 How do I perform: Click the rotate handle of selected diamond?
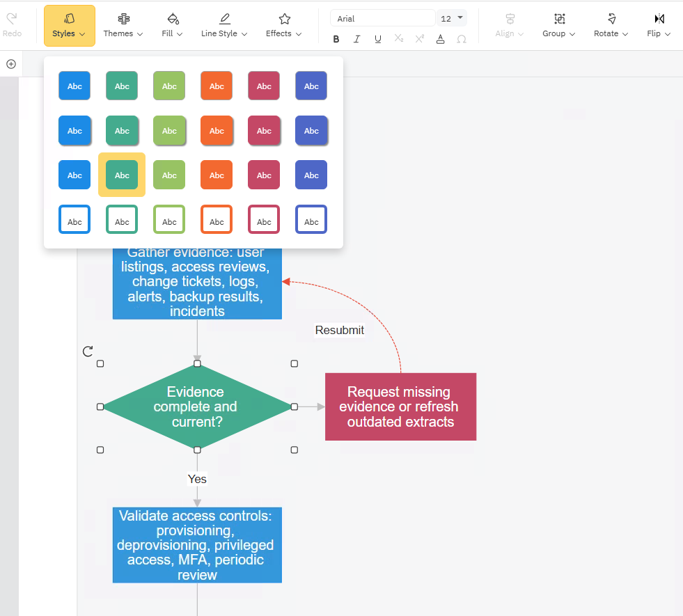pos(88,352)
